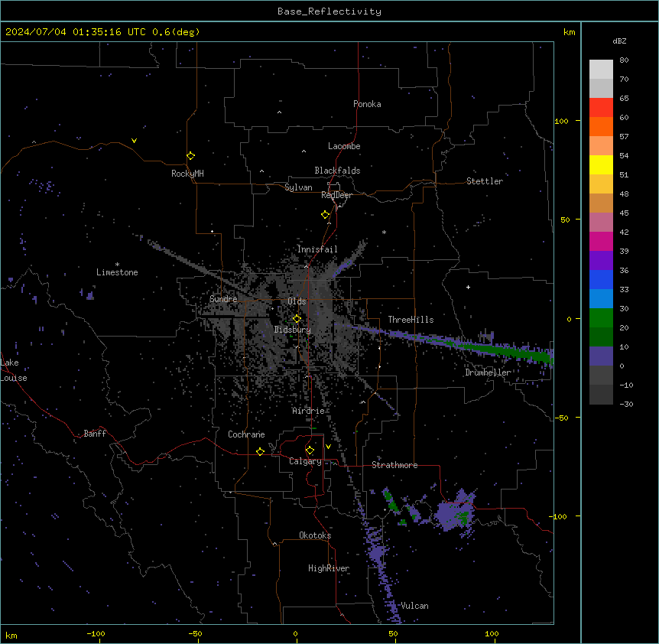Screen dimensions: 659x644
Task: Select the pink 42-45 dBZ legend swatch
Action: 601,223
